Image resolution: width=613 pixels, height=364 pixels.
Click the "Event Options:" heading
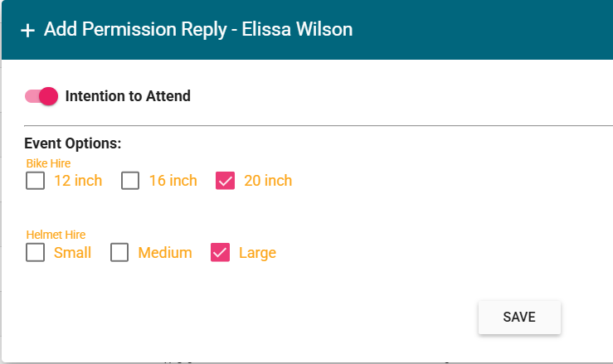pos(73,143)
